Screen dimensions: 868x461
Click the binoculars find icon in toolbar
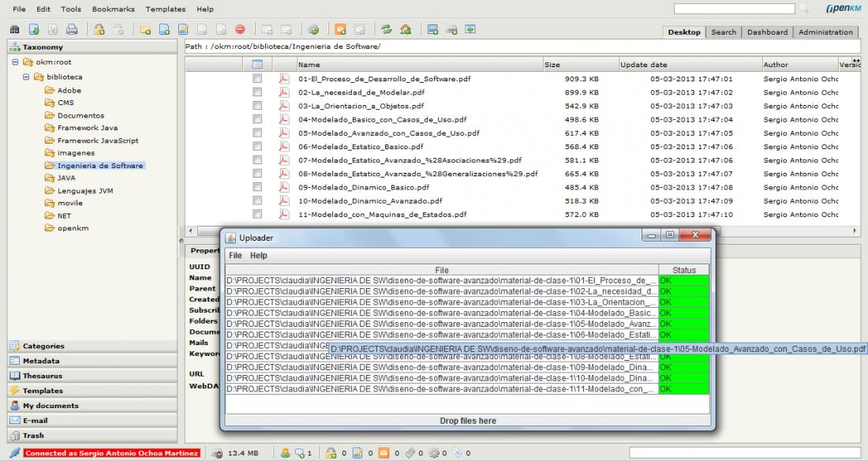point(12,32)
